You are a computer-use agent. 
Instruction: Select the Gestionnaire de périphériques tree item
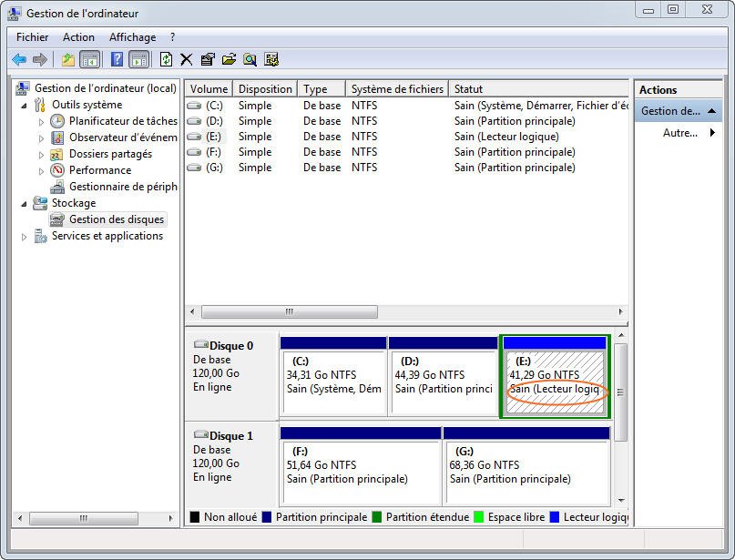click(x=122, y=187)
